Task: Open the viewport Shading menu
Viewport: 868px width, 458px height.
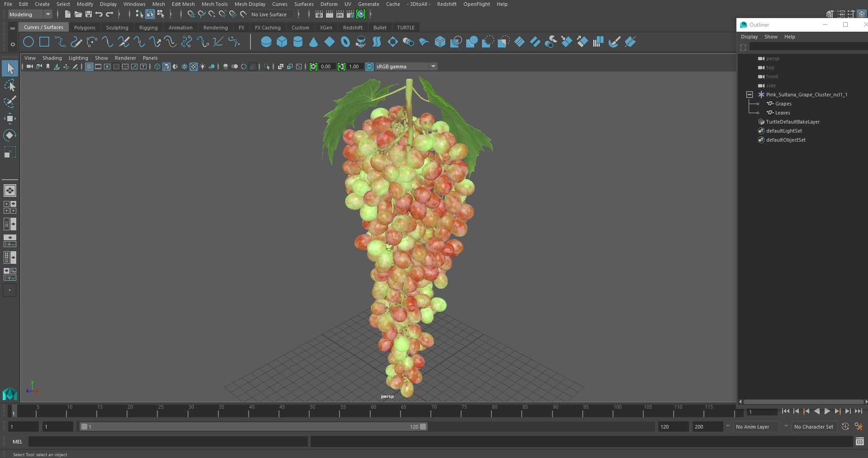Action: (52, 58)
